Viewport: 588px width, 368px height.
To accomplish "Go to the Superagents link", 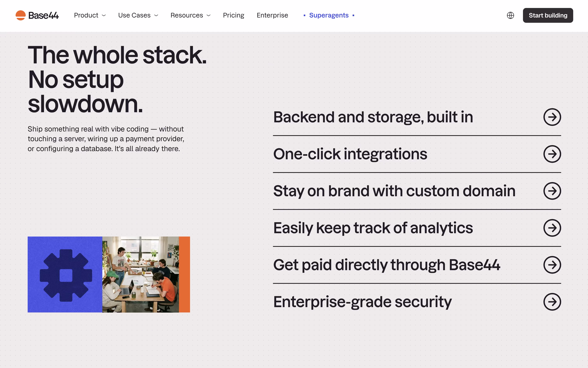I will (x=329, y=15).
